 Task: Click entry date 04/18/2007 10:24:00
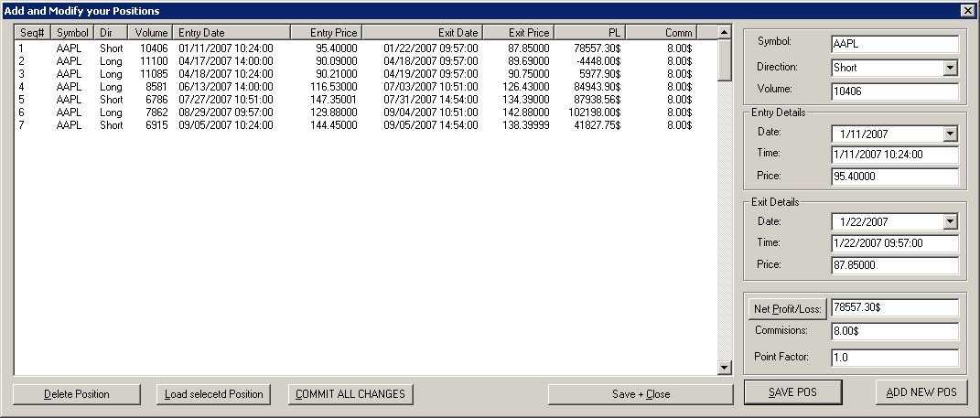226,74
